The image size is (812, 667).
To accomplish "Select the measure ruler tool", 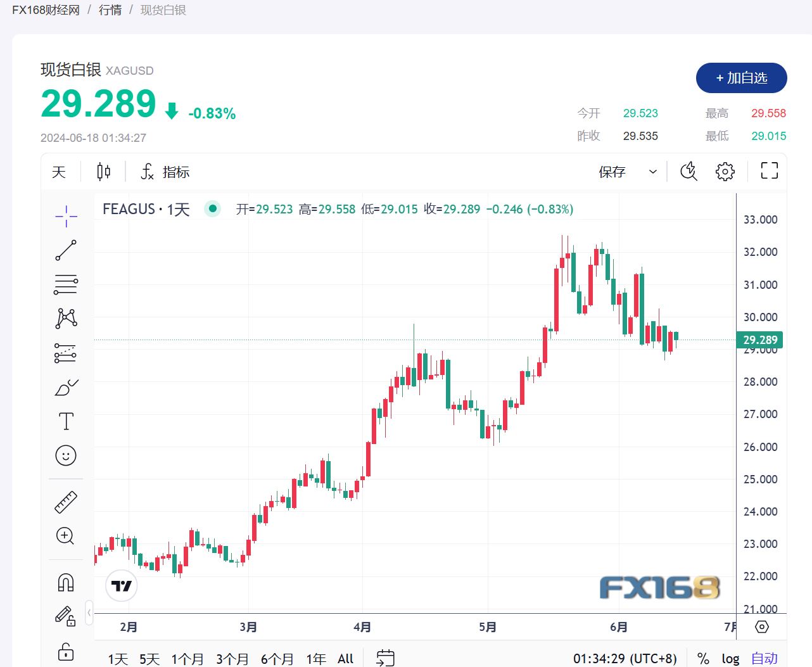I will point(65,501).
